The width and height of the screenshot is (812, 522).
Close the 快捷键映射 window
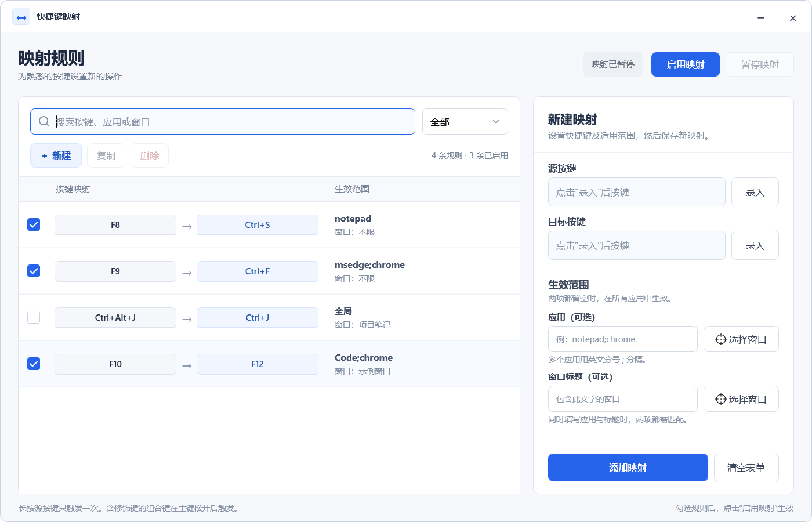tap(793, 17)
